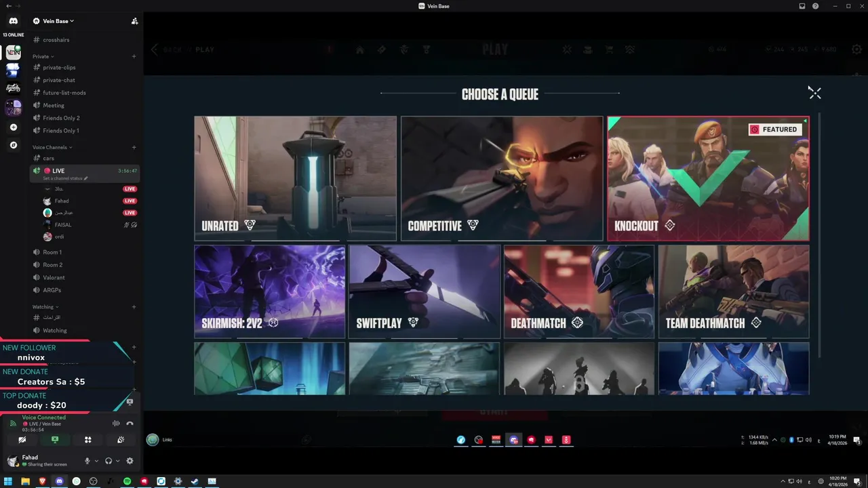The image size is (868, 488).
Task: Open Brave browser from taskbar
Action: click(x=42, y=481)
